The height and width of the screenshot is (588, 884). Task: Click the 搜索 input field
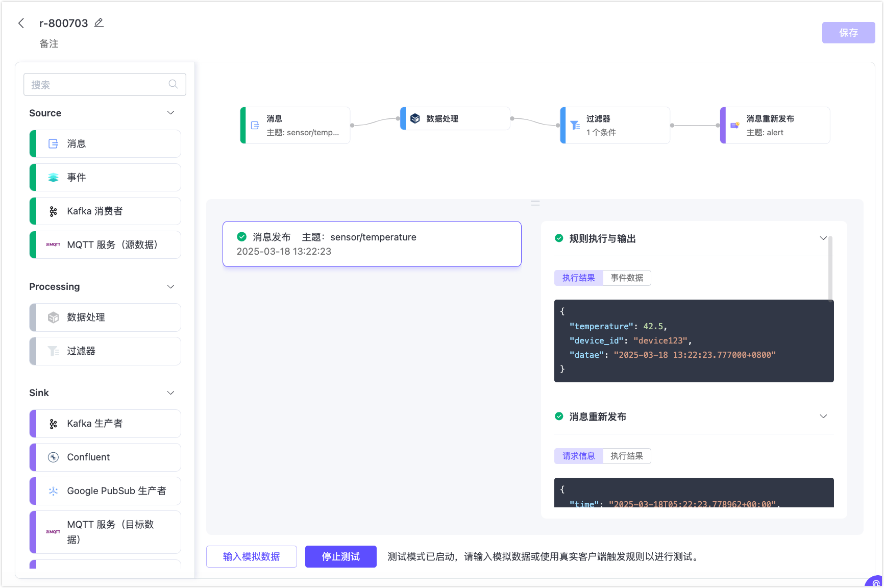[x=97, y=85]
